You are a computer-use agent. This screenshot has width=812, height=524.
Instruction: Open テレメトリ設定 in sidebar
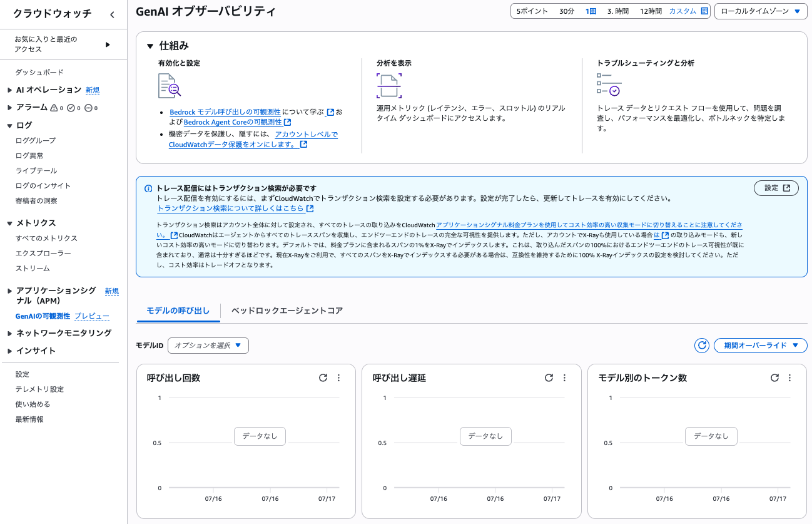[x=39, y=389]
